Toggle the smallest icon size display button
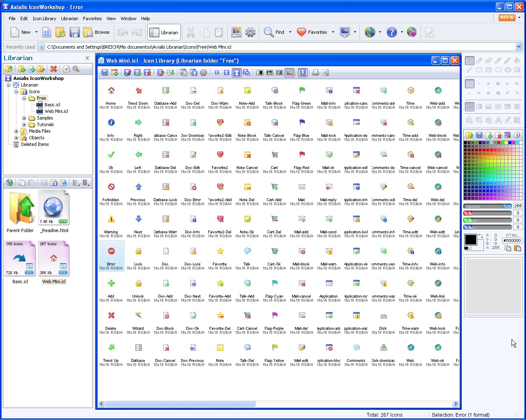 point(217,73)
